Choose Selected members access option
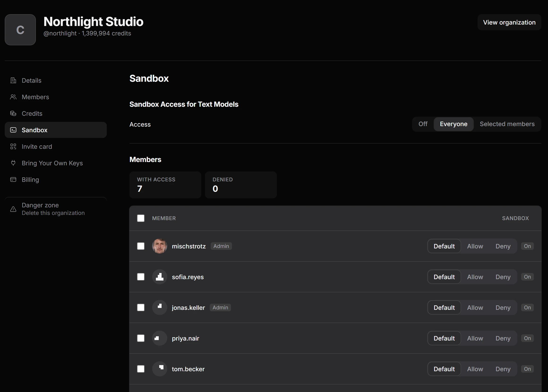548x392 pixels. tap(507, 124)
